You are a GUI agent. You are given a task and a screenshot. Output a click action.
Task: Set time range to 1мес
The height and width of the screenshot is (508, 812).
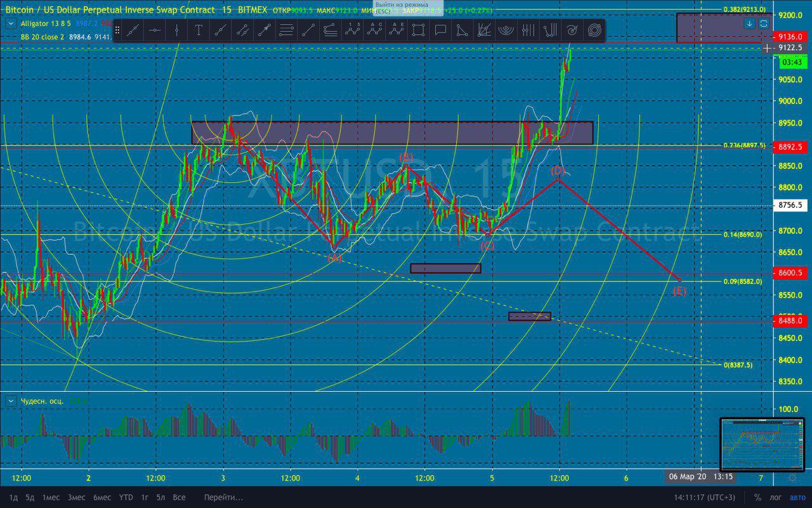pos(51,497)
